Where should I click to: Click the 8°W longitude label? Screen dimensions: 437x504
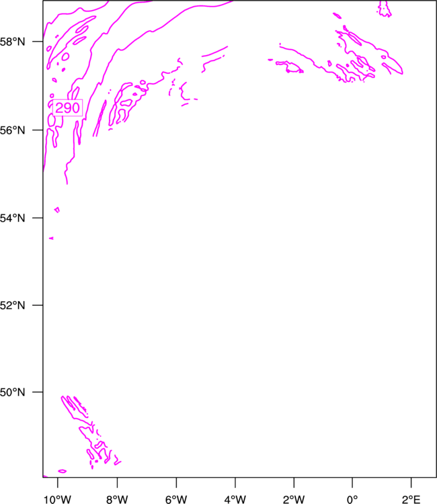tap(117, 499)
